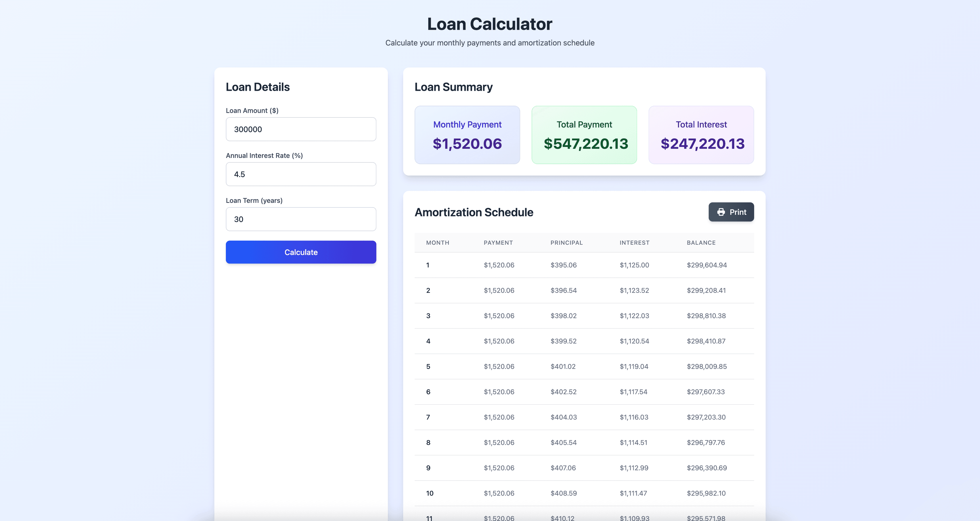Click the Amortization Schedule heading
The height and width of the screenshot is (521, 980).
click(474, 212)
